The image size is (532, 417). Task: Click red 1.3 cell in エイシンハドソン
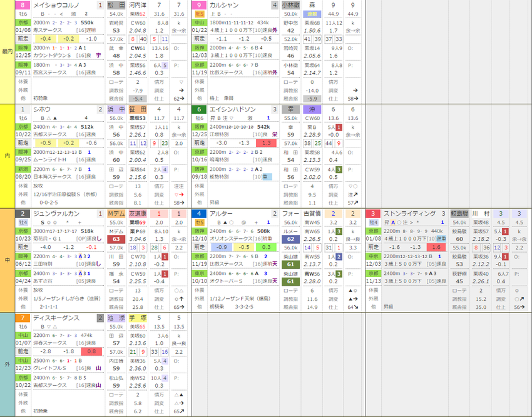(267, 143)
